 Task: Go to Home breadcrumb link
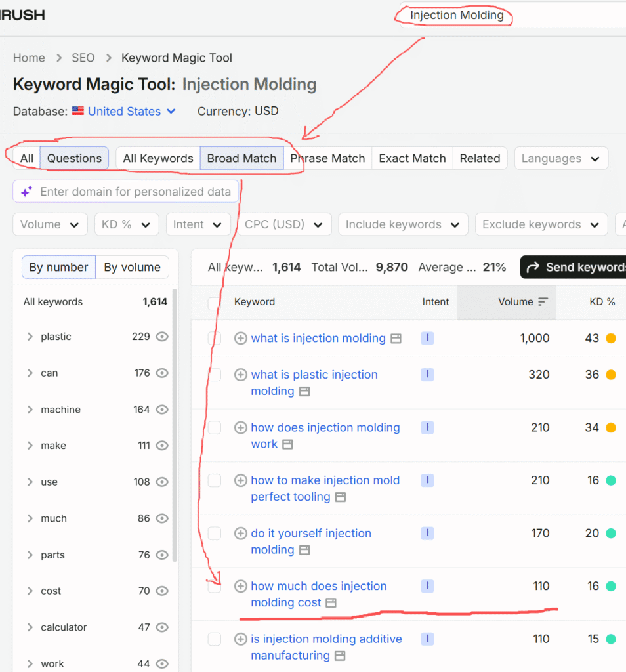point(29,58)
